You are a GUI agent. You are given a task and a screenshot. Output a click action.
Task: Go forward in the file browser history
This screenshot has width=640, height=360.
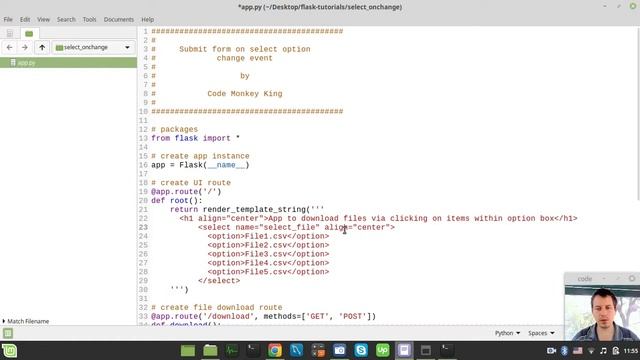point(24,47)
